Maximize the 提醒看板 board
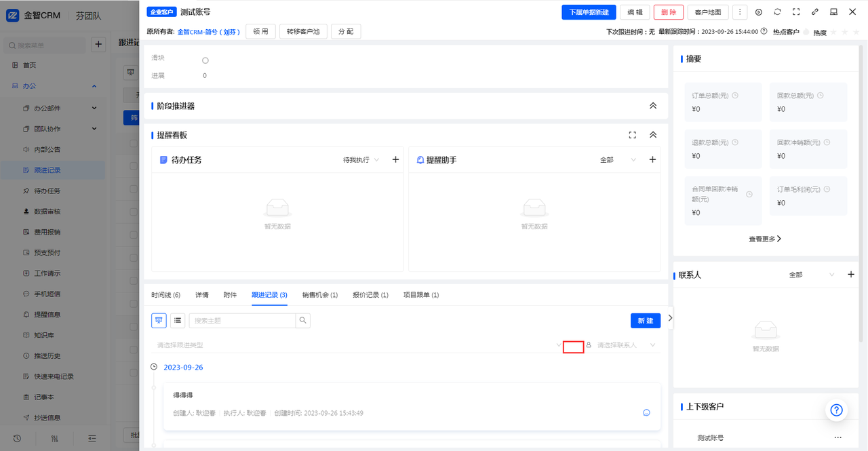The height and width of the screenshot is (451, 868). click(633, 135)
